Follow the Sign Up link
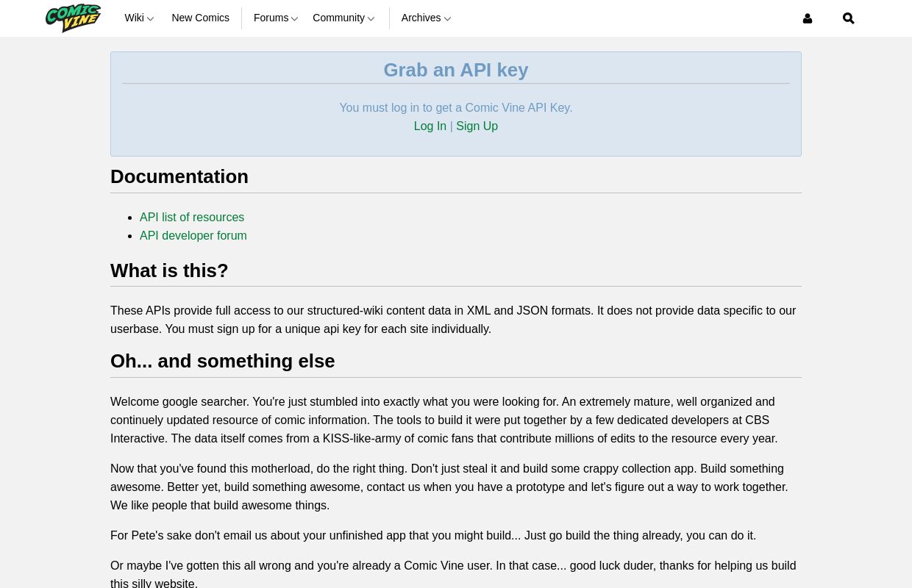 (477, 126)
